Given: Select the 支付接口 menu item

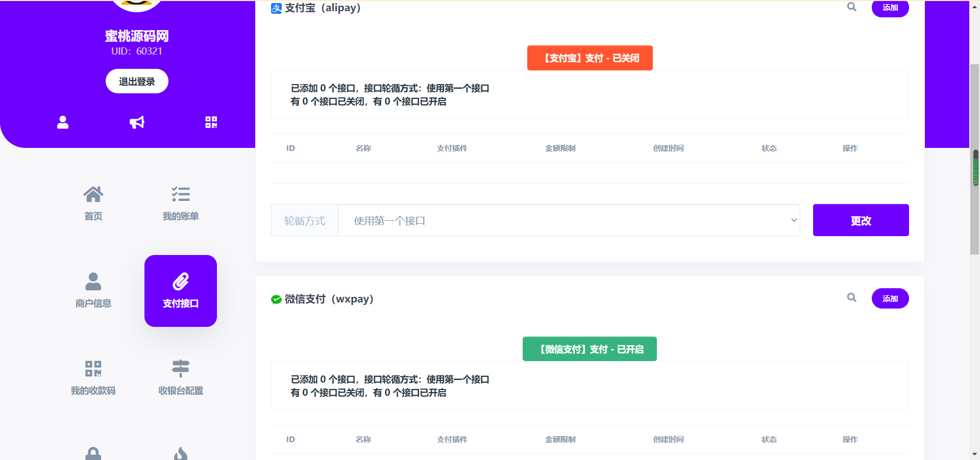Looking at the screenshot, I should 181,291.
